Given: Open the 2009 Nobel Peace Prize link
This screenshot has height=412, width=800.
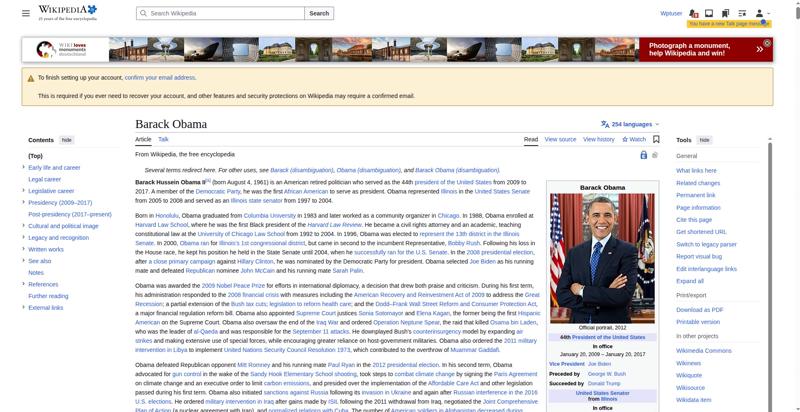Looking at the screenshot, I should (x=233, y=286).
